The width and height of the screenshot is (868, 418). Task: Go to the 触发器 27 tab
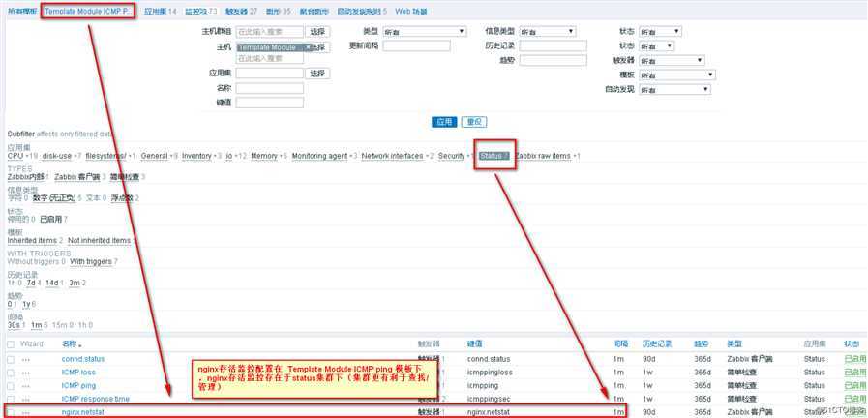pos(241,11)
